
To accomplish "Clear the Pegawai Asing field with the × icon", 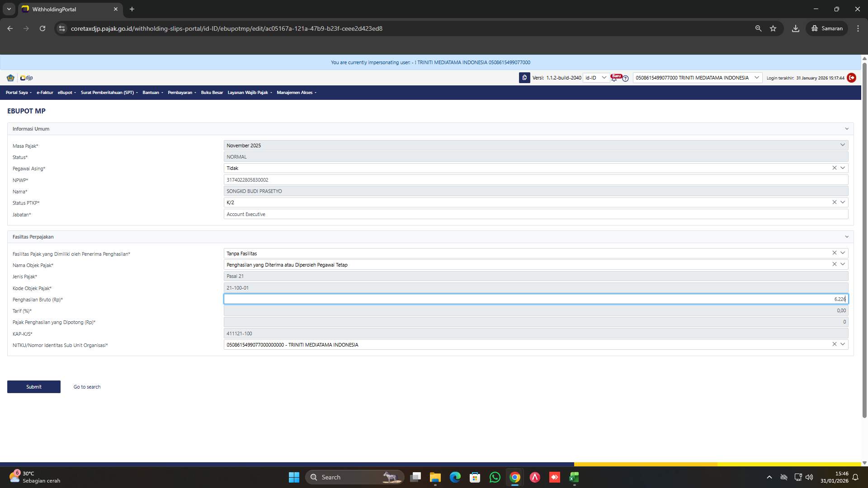I will [834, 168].
